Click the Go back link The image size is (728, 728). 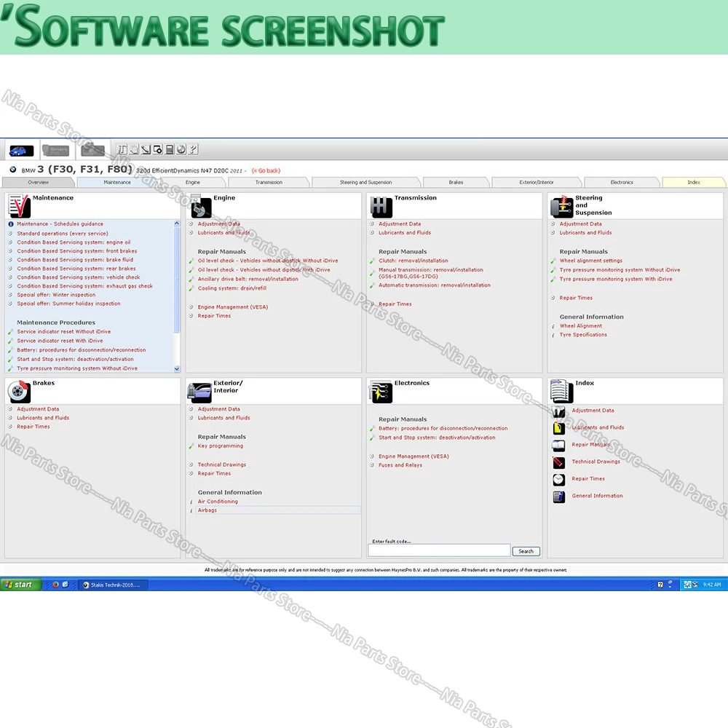pyautogui.click(x=266, y=171)
